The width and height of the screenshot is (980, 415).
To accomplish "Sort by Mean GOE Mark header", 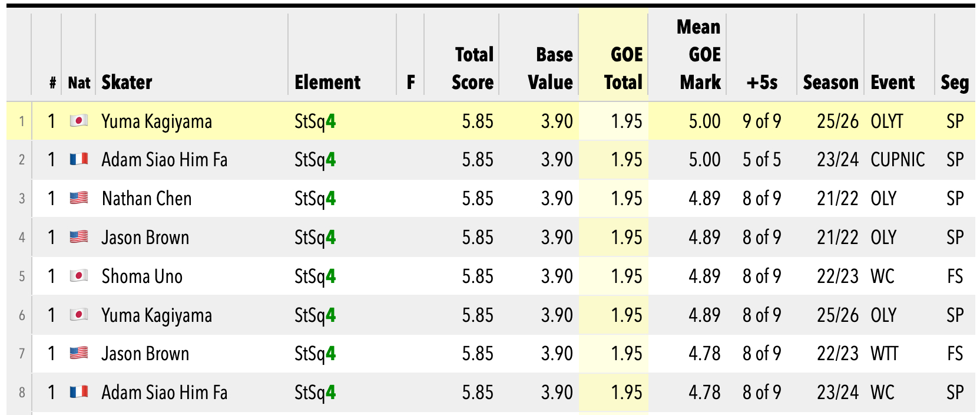I will pyautogui.click(x=700, y=55).
